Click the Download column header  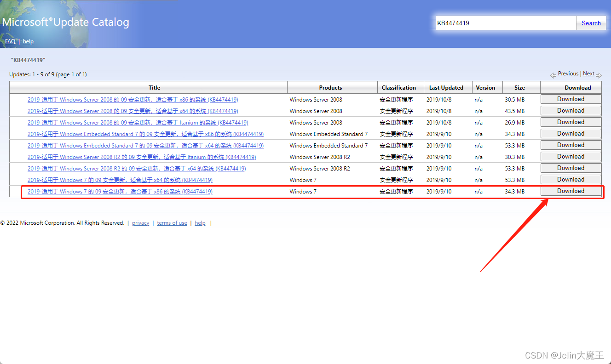point(578,88)
